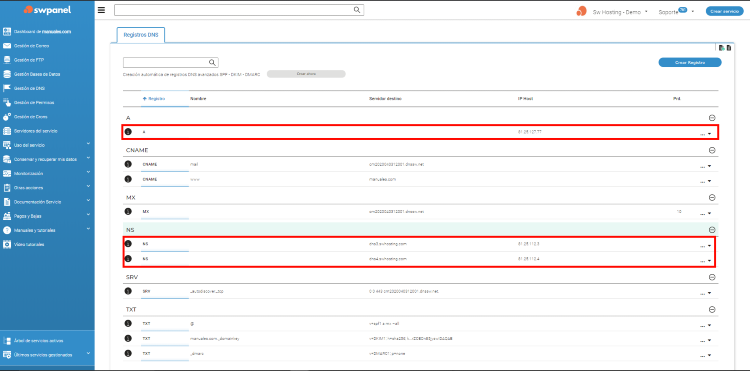Click the Crear servicio button

point(724,11)
